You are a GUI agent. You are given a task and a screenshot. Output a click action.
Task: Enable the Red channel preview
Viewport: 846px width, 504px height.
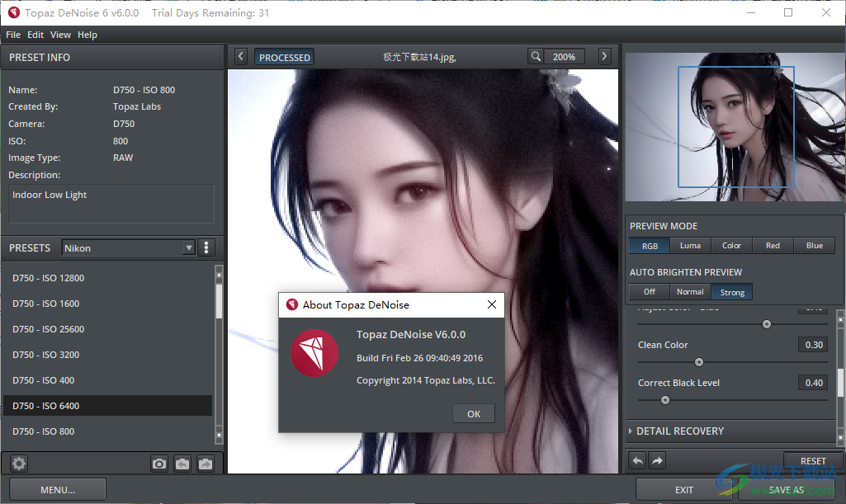pos(773,245)
